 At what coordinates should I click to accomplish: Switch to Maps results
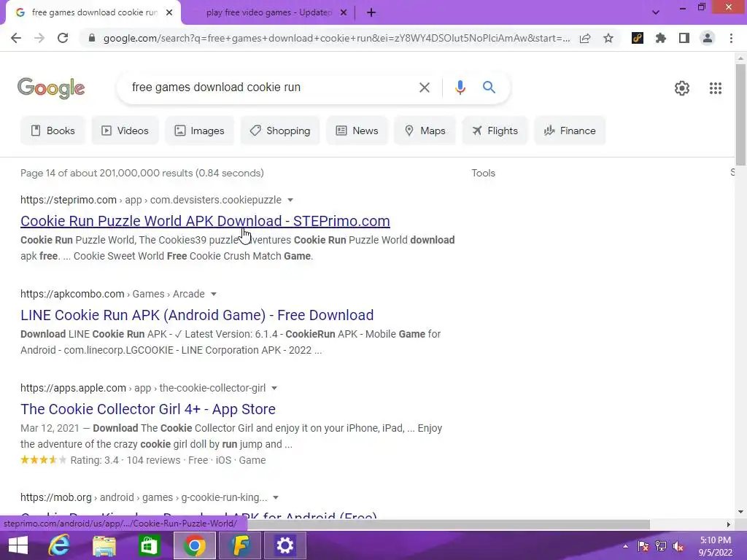[425, 131]
